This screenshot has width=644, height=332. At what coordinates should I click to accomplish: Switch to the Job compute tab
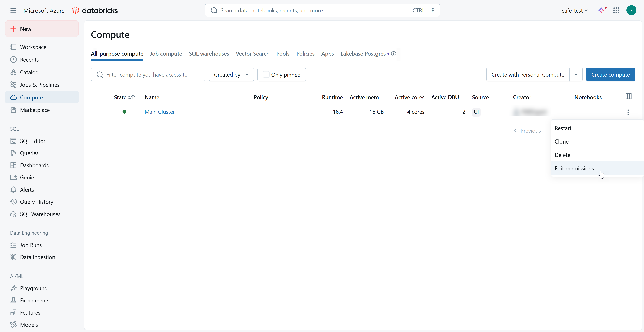coord(166,54)
